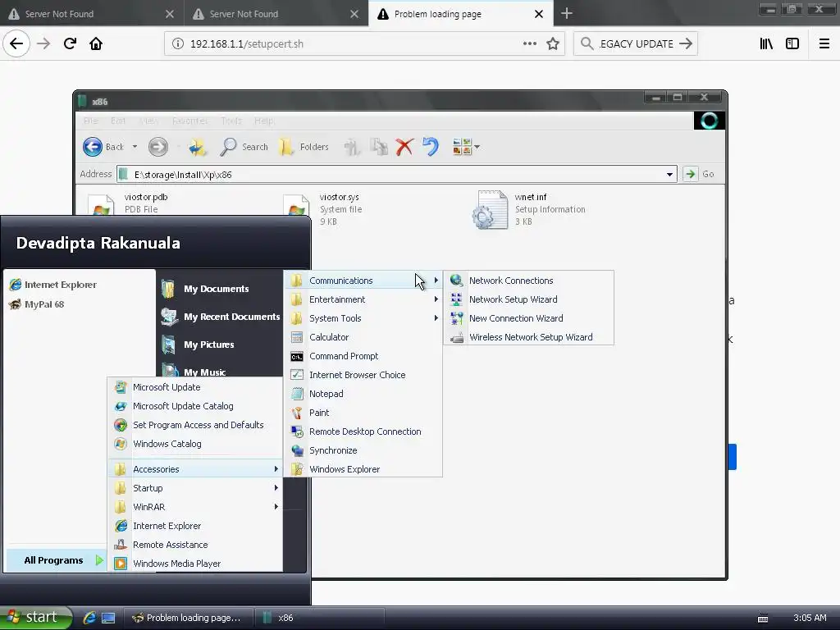Click the browser URL field 192.168.1.1/setupcert.sh

(343, 44)
